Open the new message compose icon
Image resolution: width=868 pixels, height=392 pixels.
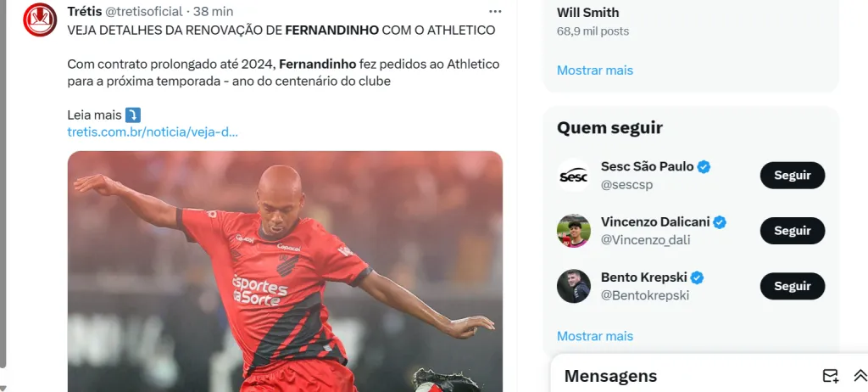[x=831, y=376]
